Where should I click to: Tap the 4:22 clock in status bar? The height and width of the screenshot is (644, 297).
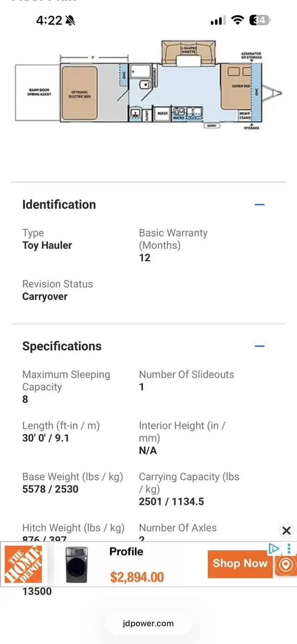coord(49,20)
